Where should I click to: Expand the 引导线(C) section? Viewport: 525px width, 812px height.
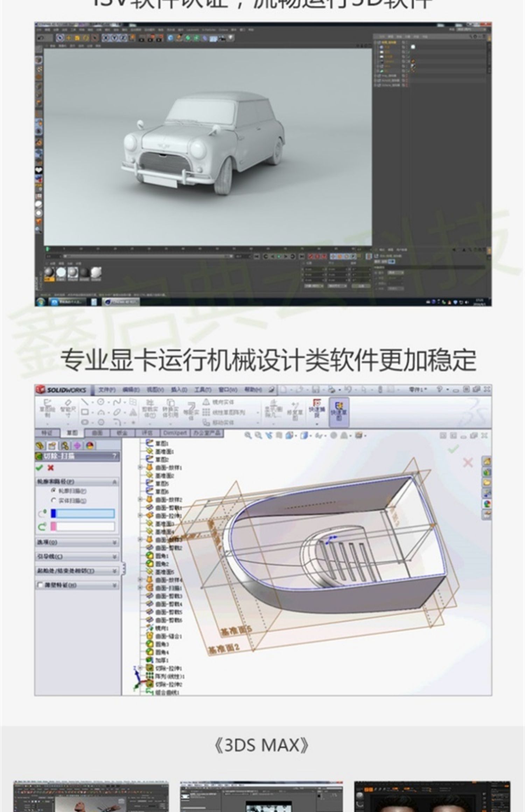click(77, 557)
